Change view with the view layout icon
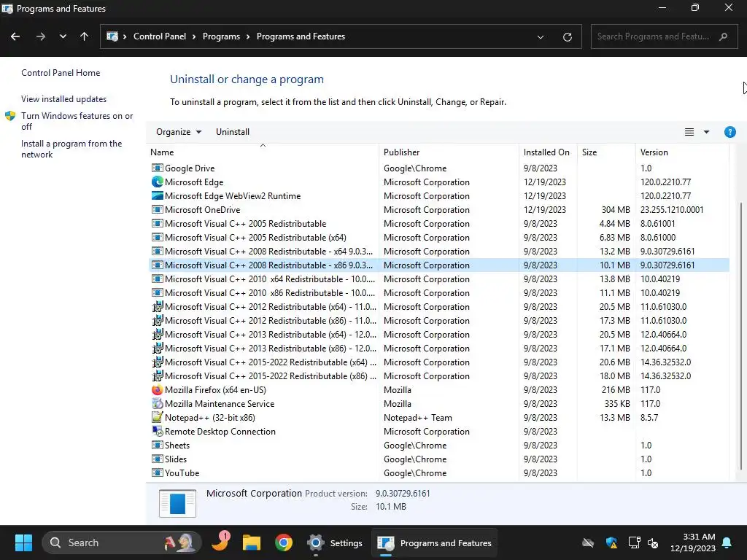Viewport: 747px width, 560px height. [689, 132]
